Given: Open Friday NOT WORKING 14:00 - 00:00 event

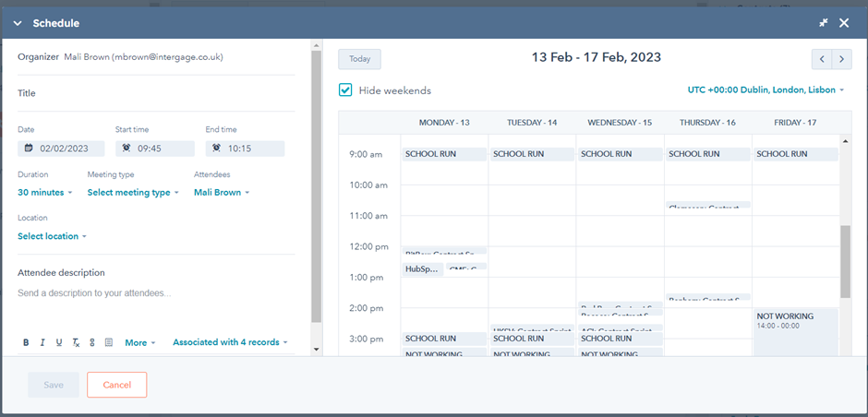Looking at the screenshot, I should 796,332.
